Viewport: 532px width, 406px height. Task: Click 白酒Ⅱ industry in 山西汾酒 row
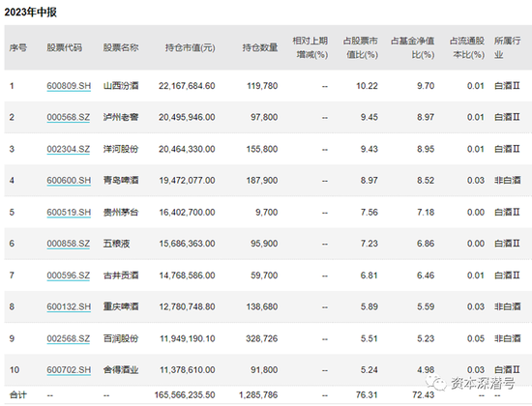(x=507, y=86)
